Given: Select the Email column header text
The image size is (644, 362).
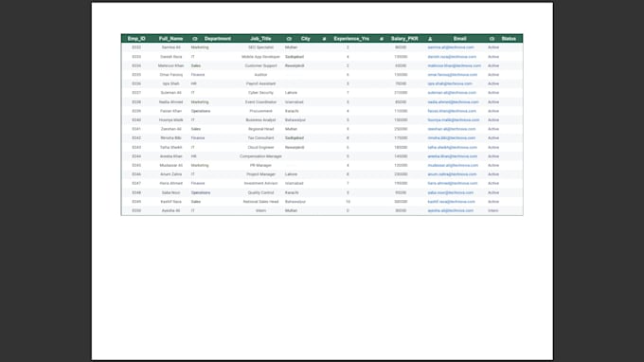Looking at the screenshot, I should [459, 39].
